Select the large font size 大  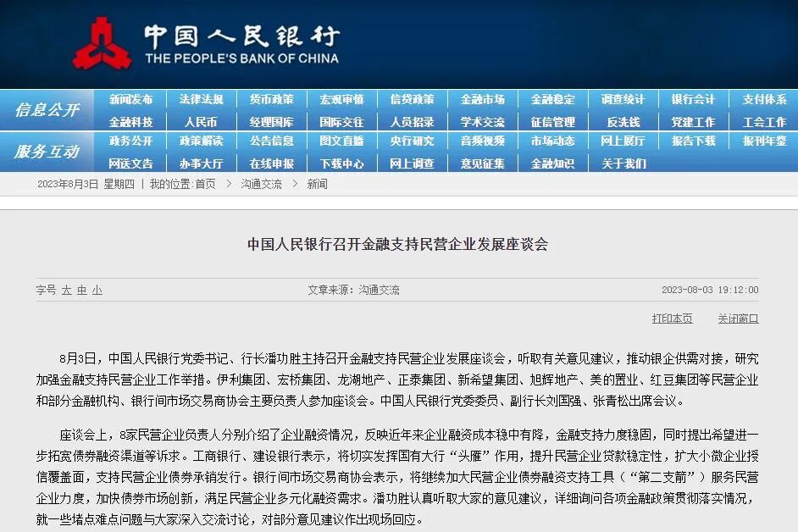(66, 290)
